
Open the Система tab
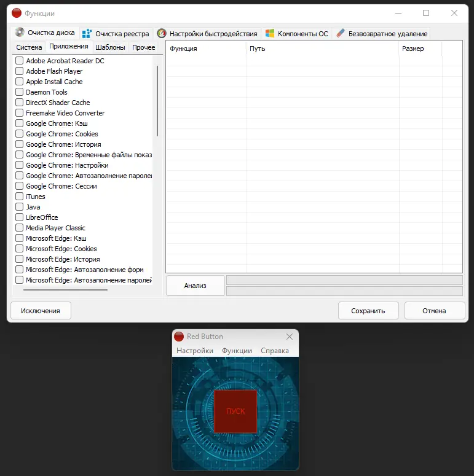coord(29,47)
